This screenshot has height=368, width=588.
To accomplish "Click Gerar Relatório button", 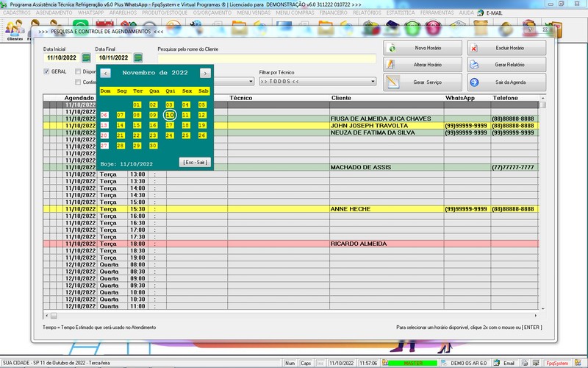I will coord(506,65).
